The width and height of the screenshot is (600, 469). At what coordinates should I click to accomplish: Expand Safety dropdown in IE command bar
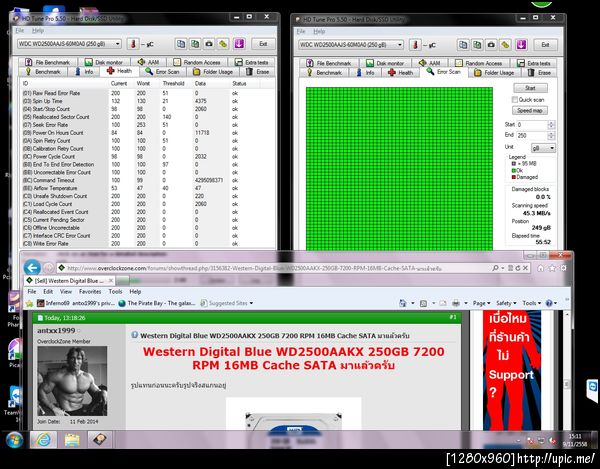coord(506,303)
